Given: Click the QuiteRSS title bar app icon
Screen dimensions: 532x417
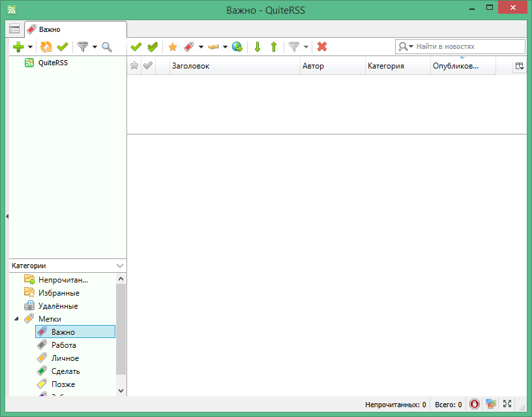Looking at the screenshot, I should 12,10.
